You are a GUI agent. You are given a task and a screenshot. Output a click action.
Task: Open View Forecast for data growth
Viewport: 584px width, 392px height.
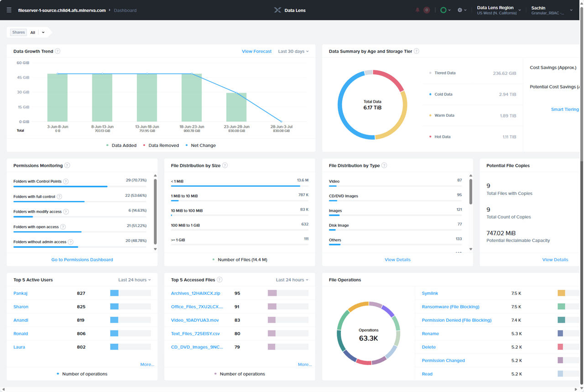(x=256, y=51)
